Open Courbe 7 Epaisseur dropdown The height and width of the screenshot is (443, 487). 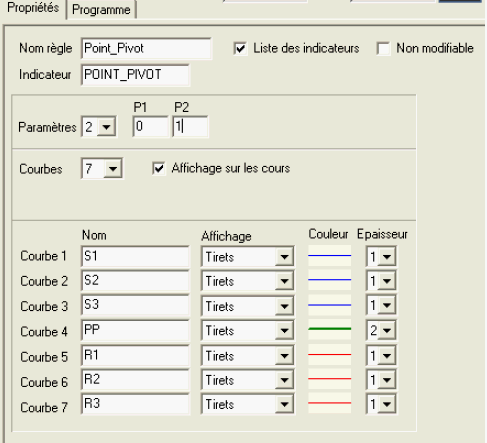coord(387,405)
